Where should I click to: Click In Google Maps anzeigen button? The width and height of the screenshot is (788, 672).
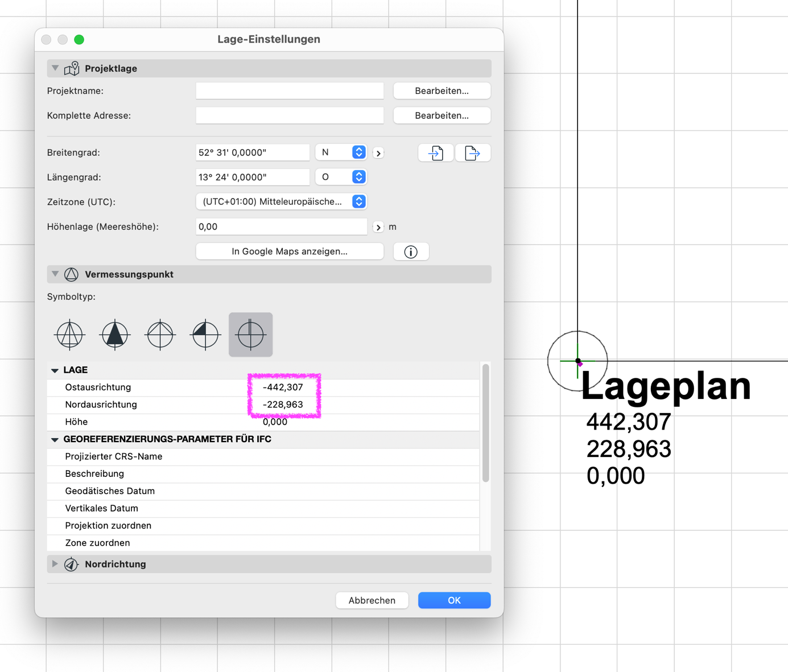tap(290, 252)
